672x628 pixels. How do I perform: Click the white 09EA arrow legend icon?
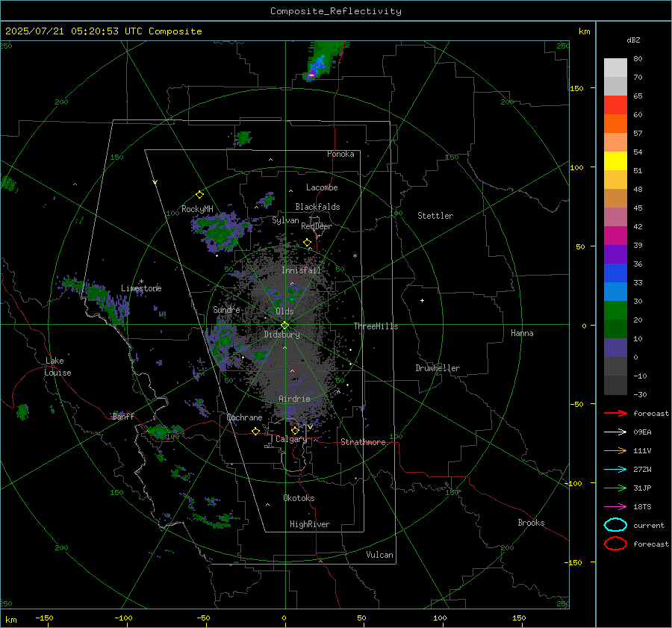coord(615,432)
